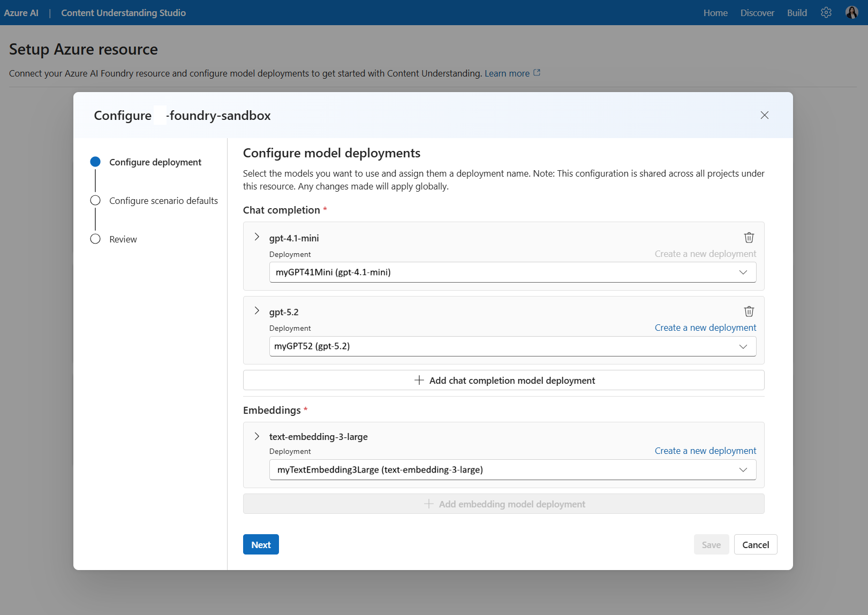Open the myGPT52 deployment dropdown
Image resolution: width=868 pixels, height=615 pixels.
(512, 346)
